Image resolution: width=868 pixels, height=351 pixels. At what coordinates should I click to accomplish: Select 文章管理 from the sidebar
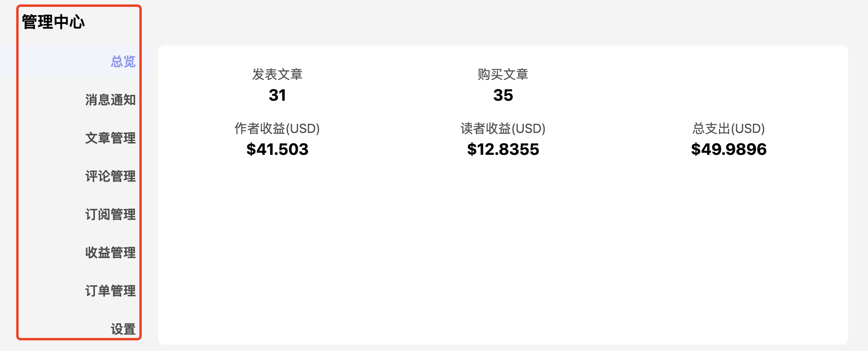110,138
